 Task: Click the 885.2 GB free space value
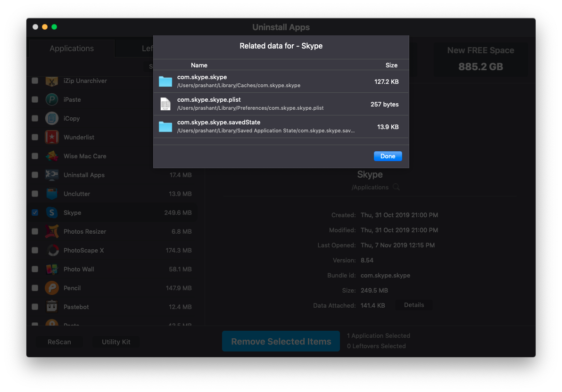pyautogui.click(x=480, y=66)
